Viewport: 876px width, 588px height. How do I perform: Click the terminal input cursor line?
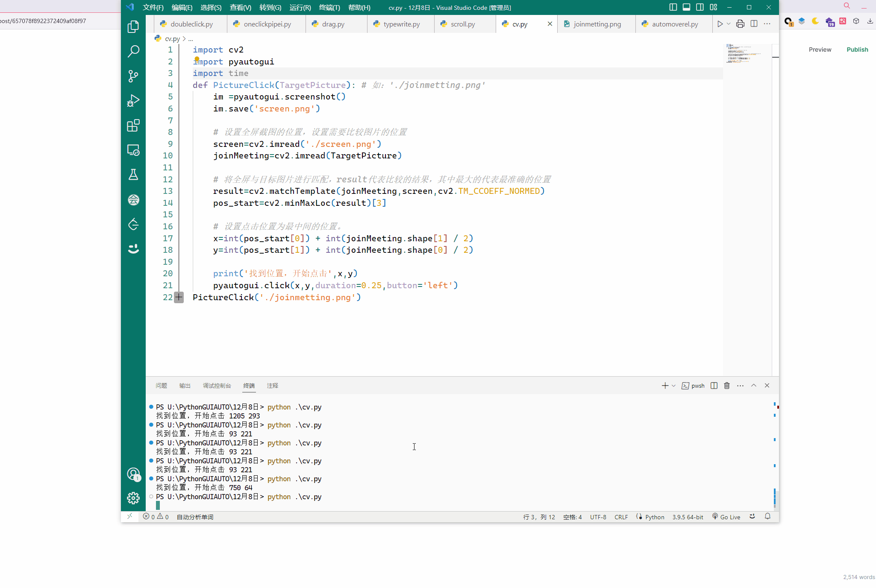[158, 506]
